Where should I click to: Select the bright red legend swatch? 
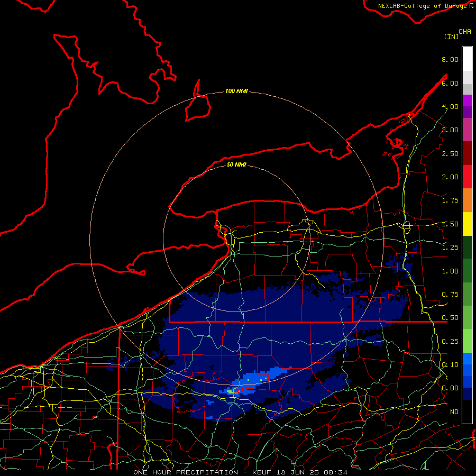tap(467, 177)
